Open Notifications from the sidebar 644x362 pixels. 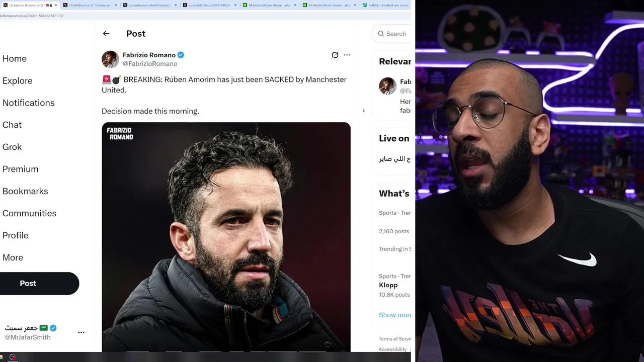click(x=28, y=103)
